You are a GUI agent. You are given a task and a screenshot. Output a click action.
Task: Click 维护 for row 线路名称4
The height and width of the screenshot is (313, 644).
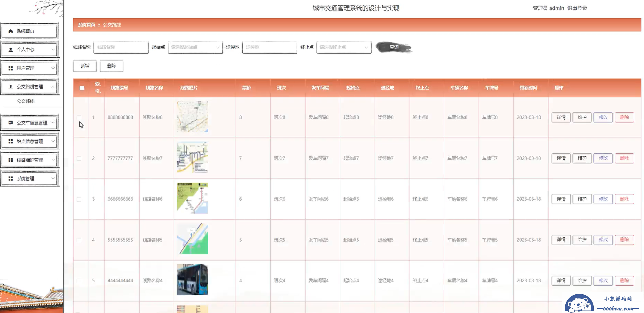pyautogui.click(x=582, y=281)
